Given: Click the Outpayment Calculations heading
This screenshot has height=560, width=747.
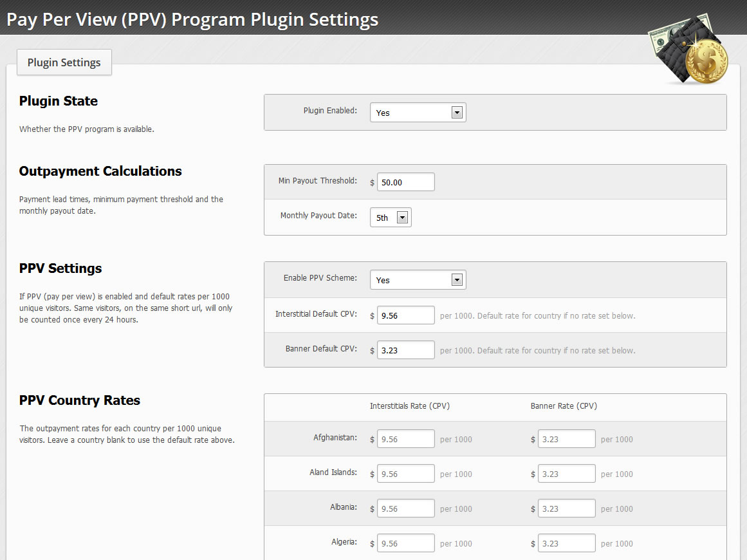Looking at the screenshot, I should point(100,171).
